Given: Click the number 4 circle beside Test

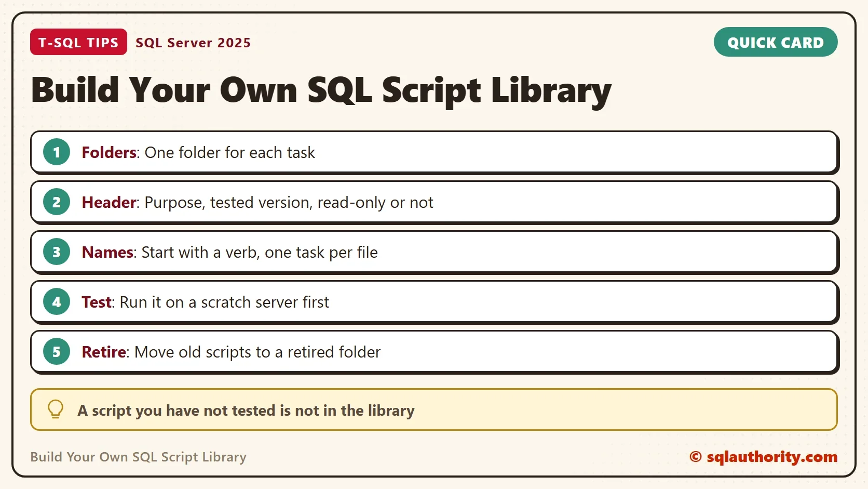Looking at the screenshot, I should pos(57,302).
